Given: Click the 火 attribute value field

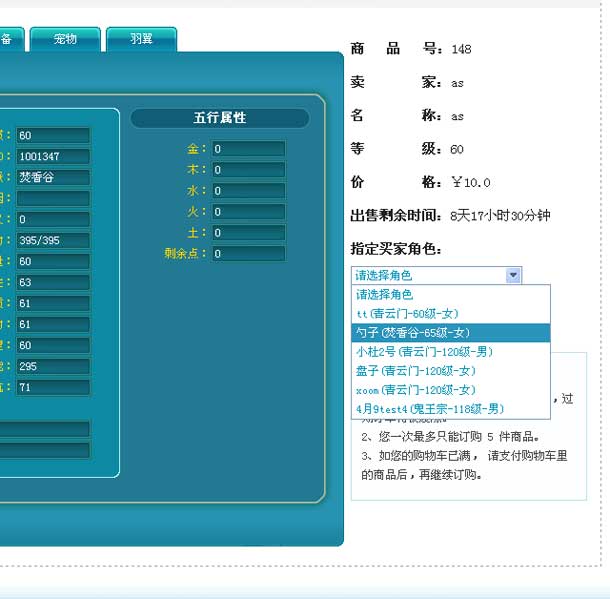Looking at the screenshot, I should pos(247,212).
